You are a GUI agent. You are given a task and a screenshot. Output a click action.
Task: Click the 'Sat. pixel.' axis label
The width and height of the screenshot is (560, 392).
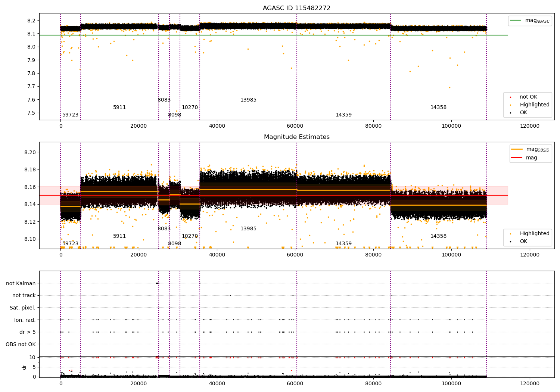23,308
